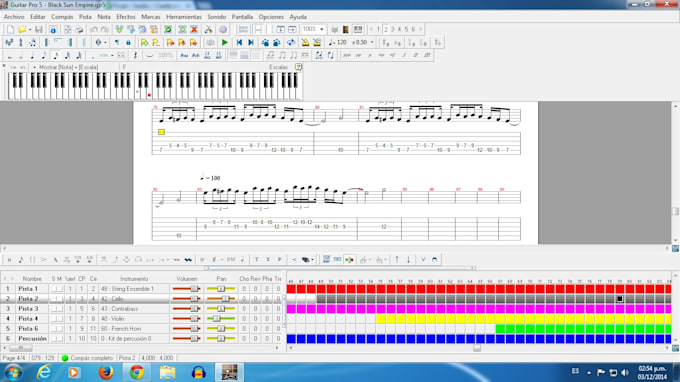Viewport: 680px width, 382px height.
Task: Toggle Solo/Mute box for Pista 4
Action: click(57, 319)
